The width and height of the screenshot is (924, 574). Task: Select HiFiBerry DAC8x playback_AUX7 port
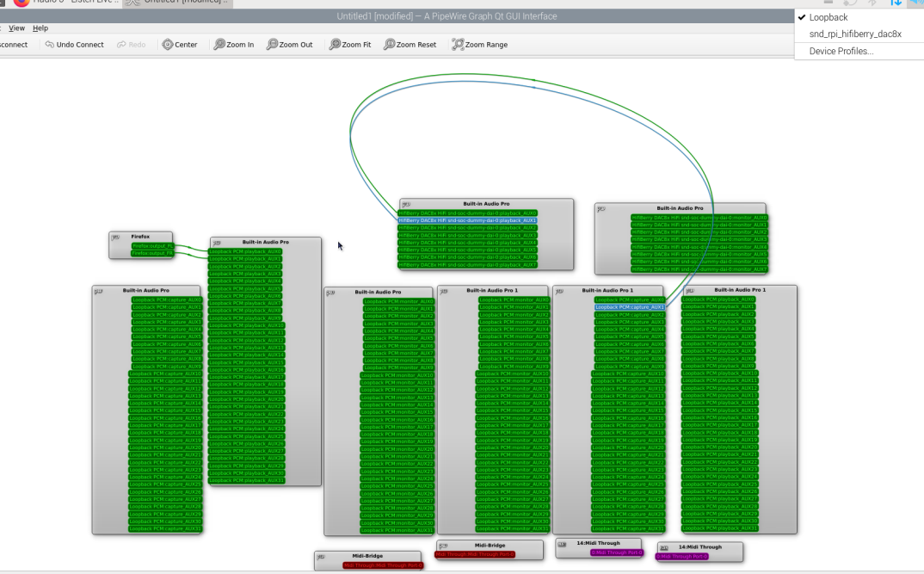tap(467, 264)
